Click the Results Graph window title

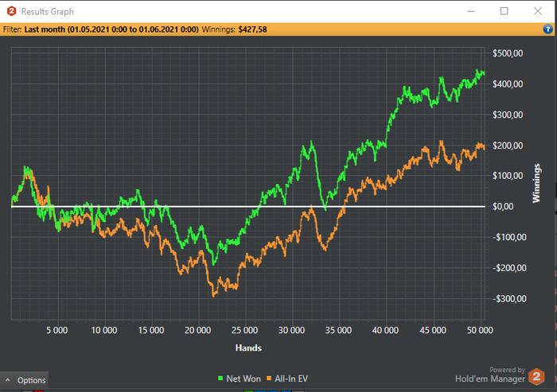48,12
